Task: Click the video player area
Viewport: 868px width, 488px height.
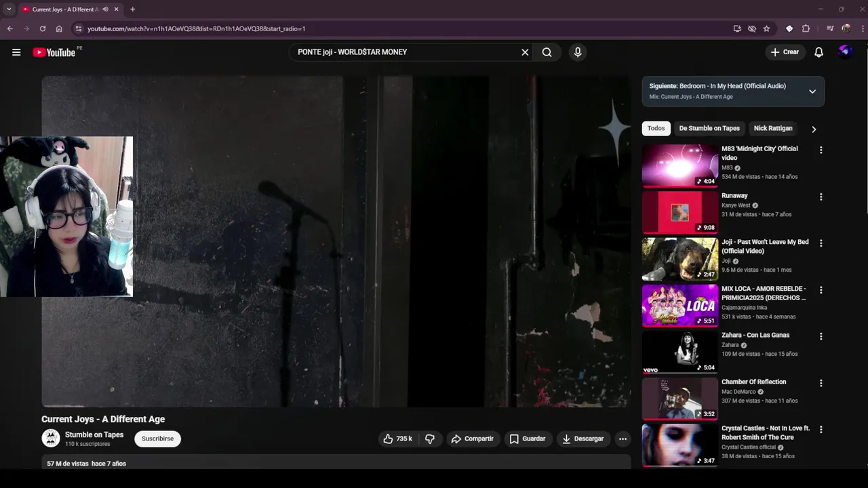Action: point(336,241)
